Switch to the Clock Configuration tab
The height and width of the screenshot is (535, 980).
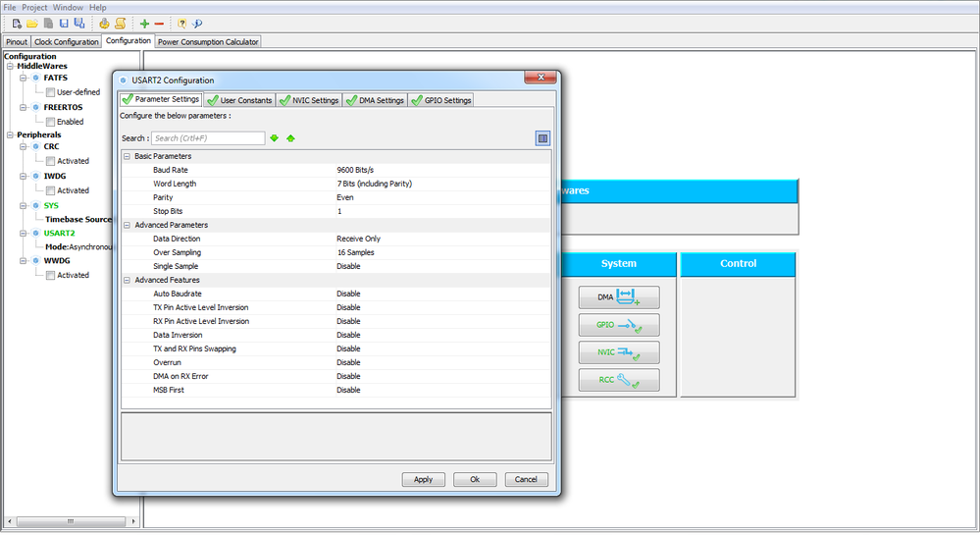click(x=67, y=42)
